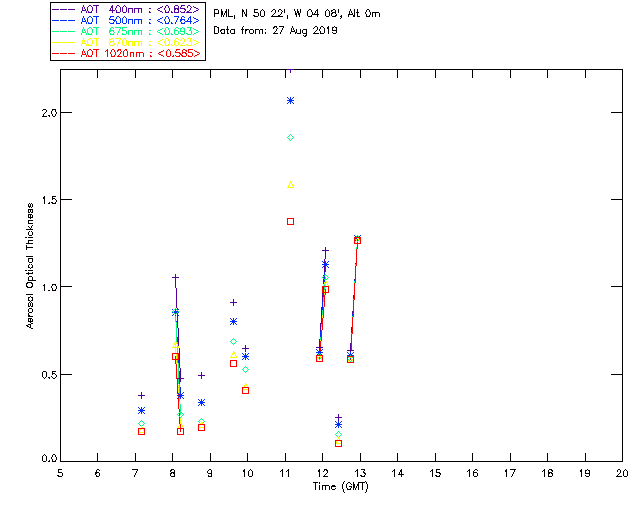Select legend entry 'AOT 1020nm : <0.585>'
The width and height of the screenshot is (640, 512).
coord(140,54)
